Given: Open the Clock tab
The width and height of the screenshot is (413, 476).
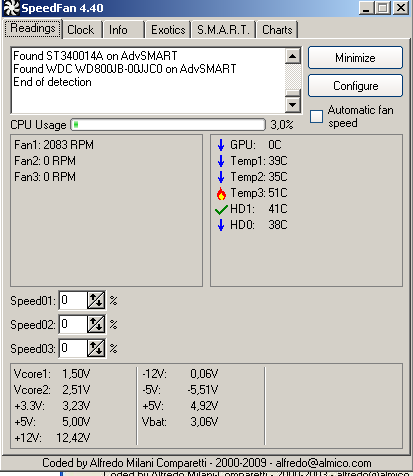Looking at the screenshot, I should point(81,30).
